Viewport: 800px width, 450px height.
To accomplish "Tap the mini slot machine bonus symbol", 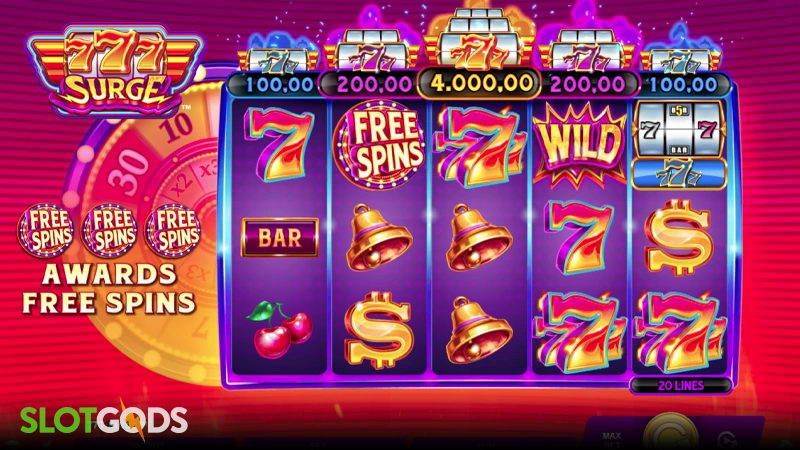I will tap(679, 145).
